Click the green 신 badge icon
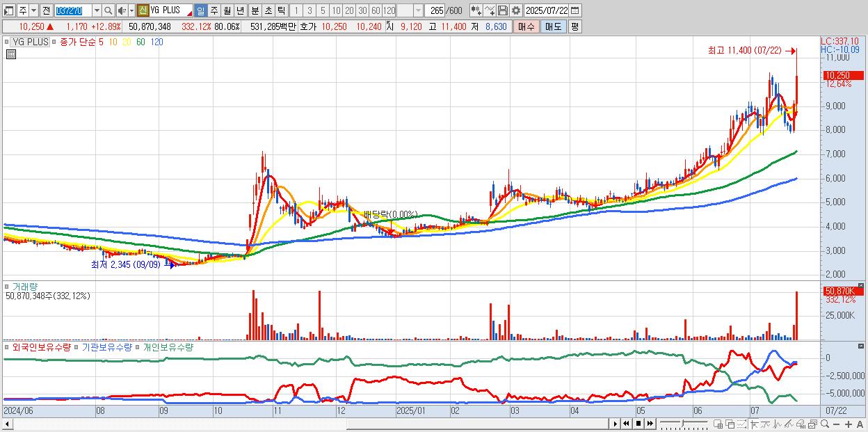The image size is (868, 432). tap(143, 10)
